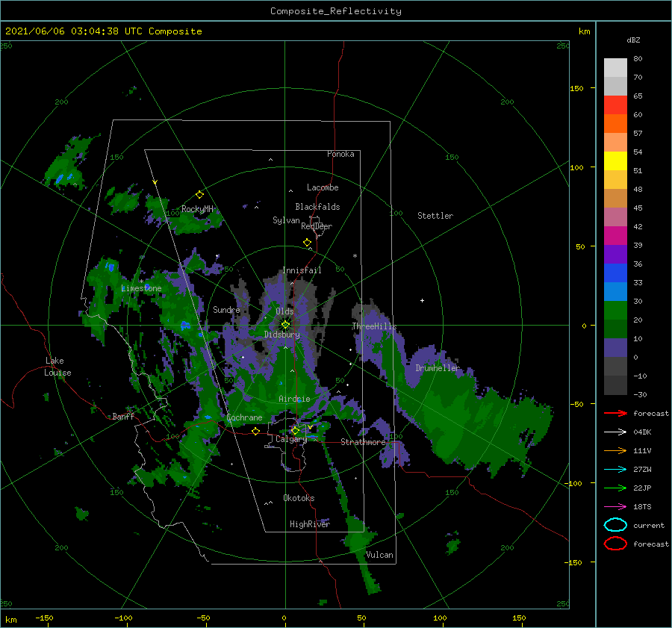Screen dimensions: 672x628
Task: Click the 2021/06/06 UTC timestamp text
Action: tap(103, 31)
